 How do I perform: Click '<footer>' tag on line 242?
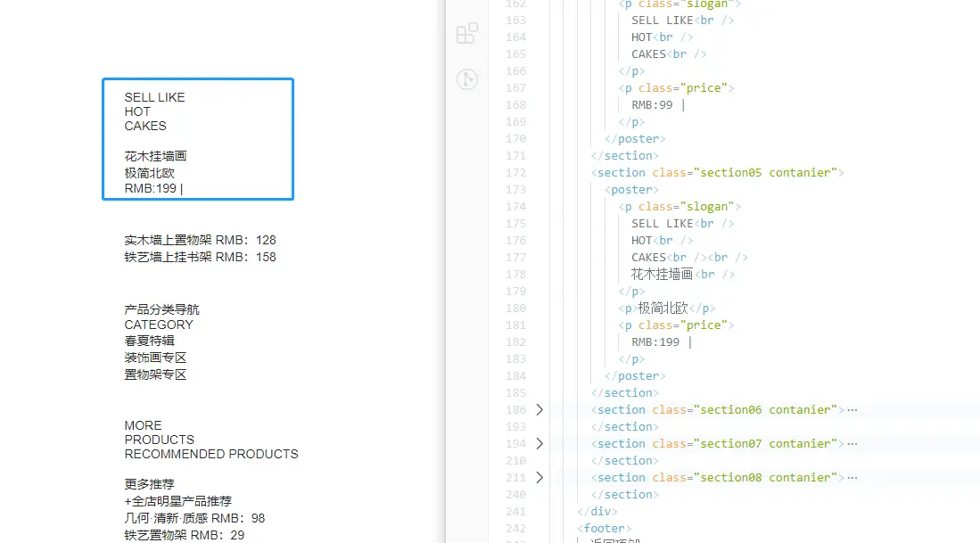(x=604, y=529)
